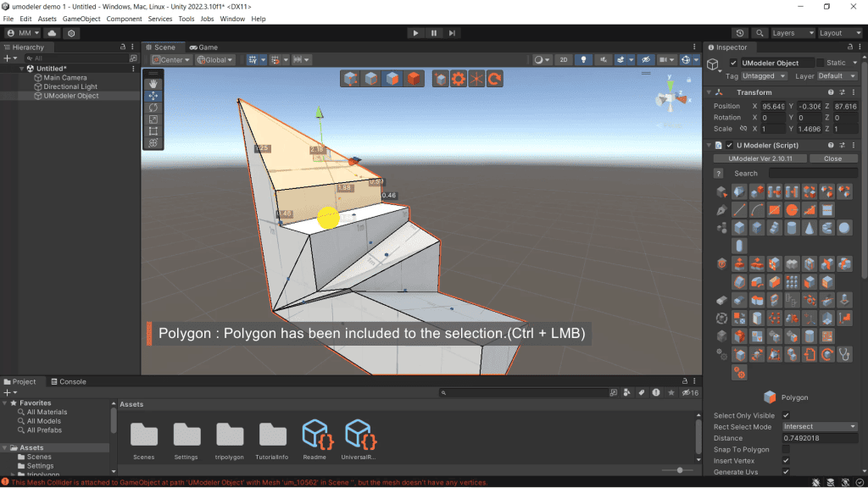Click the asset thumbnail size slider
868x488 pixels.
click(680, 469)
